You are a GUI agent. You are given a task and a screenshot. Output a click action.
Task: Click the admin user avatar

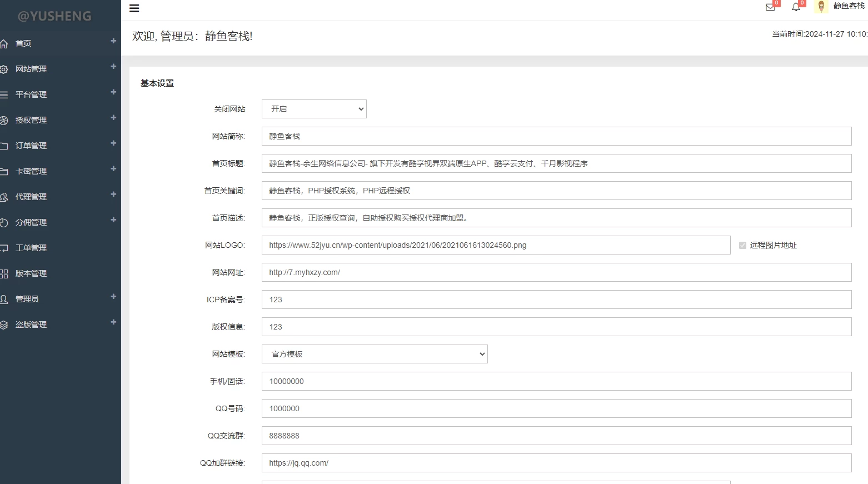(x=821, y=7)
